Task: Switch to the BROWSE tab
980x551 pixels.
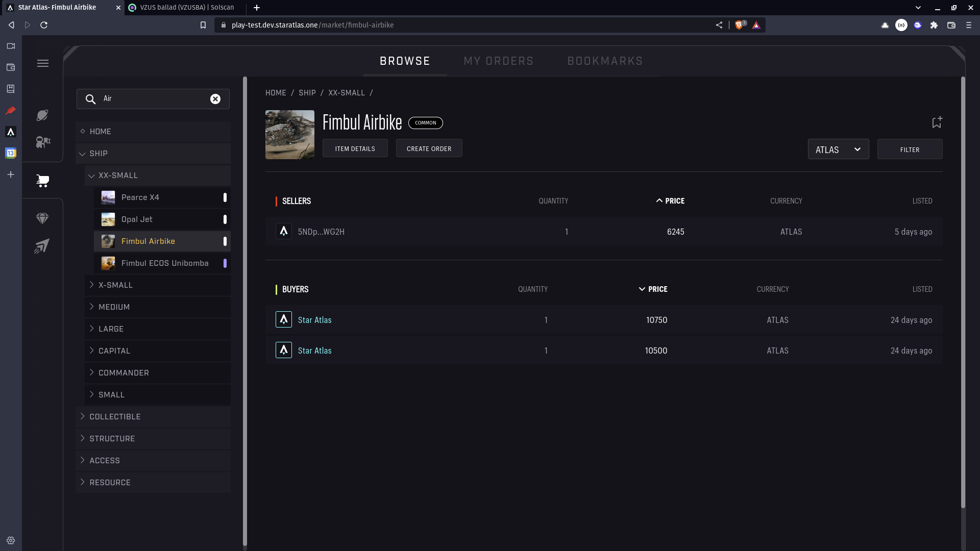Action: point(405,61)
